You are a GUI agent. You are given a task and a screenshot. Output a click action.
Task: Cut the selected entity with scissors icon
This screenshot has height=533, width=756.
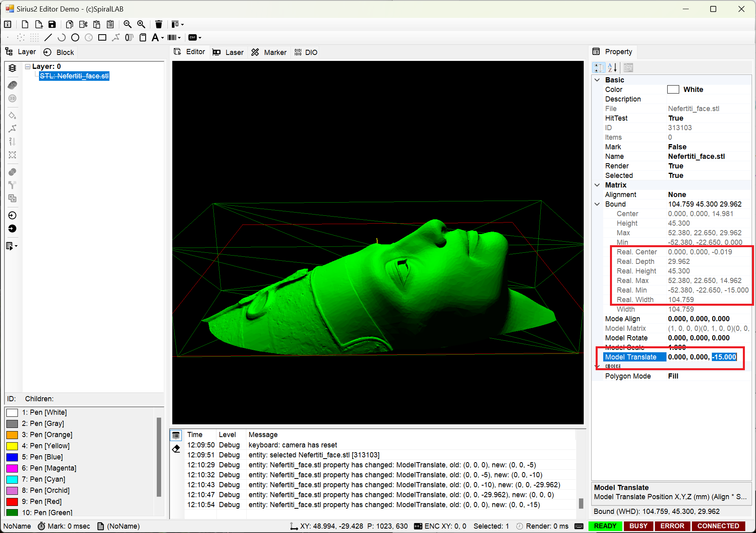[83, 24]
